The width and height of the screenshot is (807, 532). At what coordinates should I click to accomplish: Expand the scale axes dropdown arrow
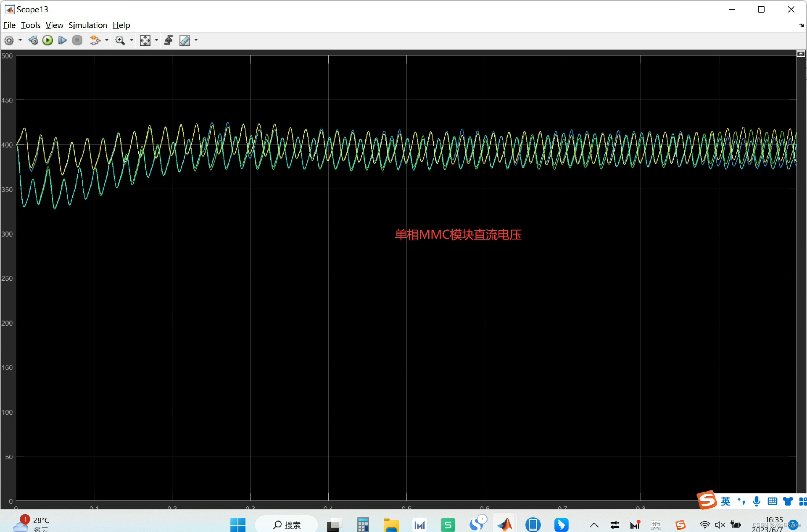pos(156,40)
